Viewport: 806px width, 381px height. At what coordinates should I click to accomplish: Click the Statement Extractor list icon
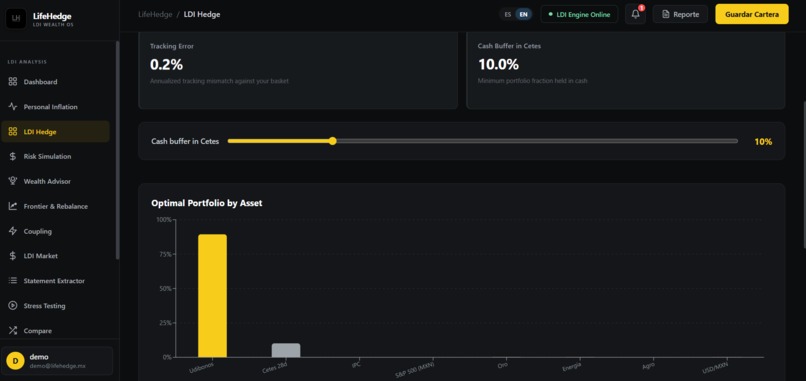pyautogui.click(x=13, y=281)
